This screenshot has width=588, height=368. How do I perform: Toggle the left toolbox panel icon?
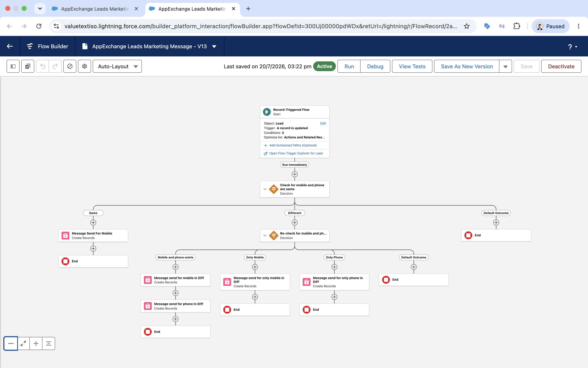click(x=13, y=66)
